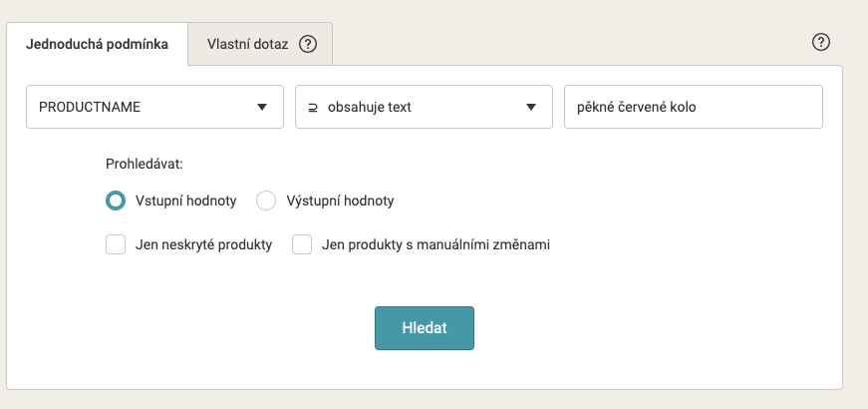Enable Jen neskryté produkty checkbox
This screenshot has height=409, width=868.
(x=116, y=244)
